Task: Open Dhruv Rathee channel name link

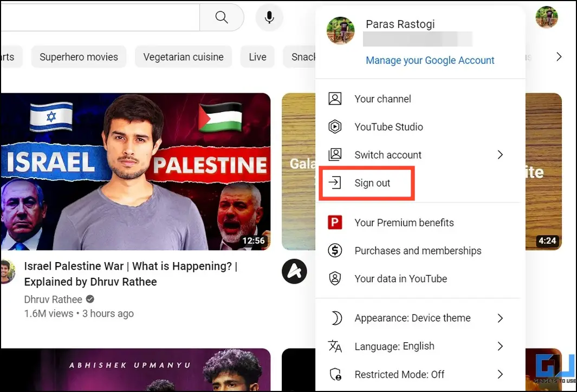Action: click(x=53, y=299)
